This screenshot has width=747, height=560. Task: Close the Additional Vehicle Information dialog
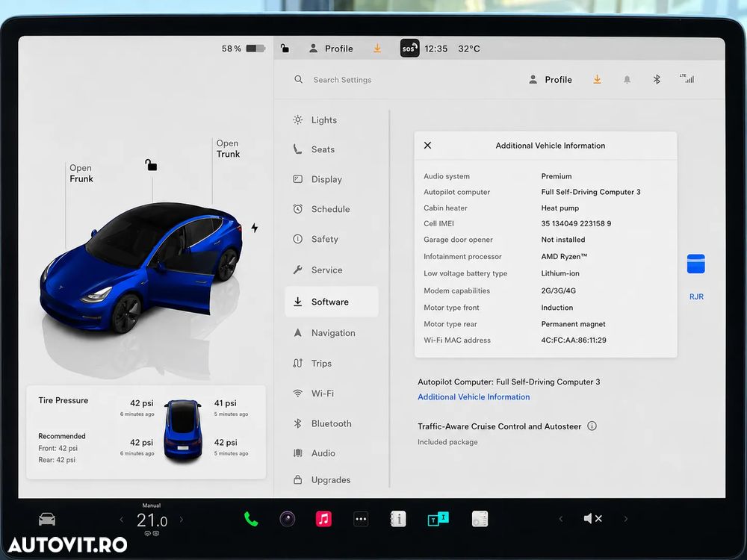click(x=428, y=146)
